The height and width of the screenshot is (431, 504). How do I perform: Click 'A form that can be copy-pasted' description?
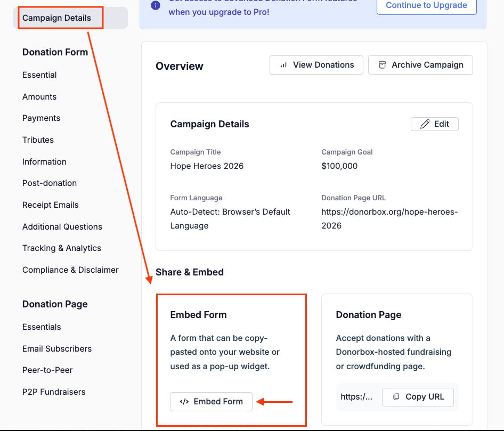point(225,352)
